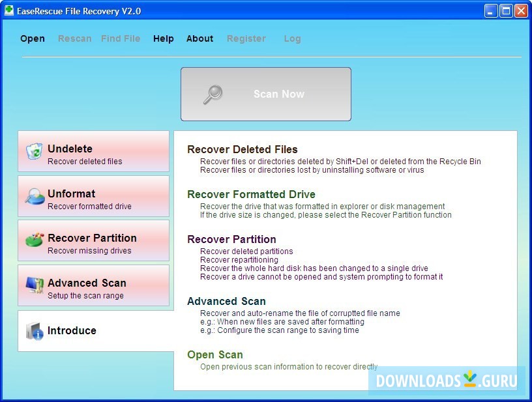Click the Introduce tab label
This screenshot has width=532, height=402.
72,330
